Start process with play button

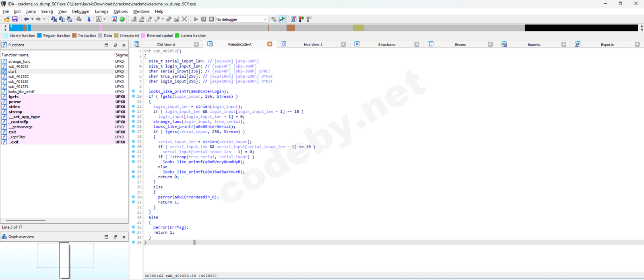coord(196,19)
